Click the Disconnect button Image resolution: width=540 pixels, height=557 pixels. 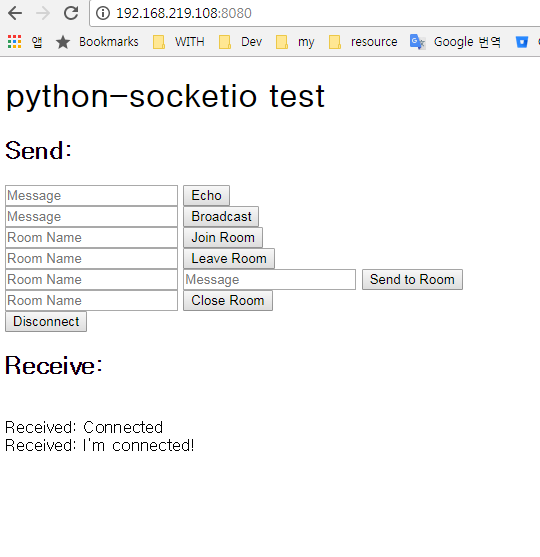tap(46, 321)
